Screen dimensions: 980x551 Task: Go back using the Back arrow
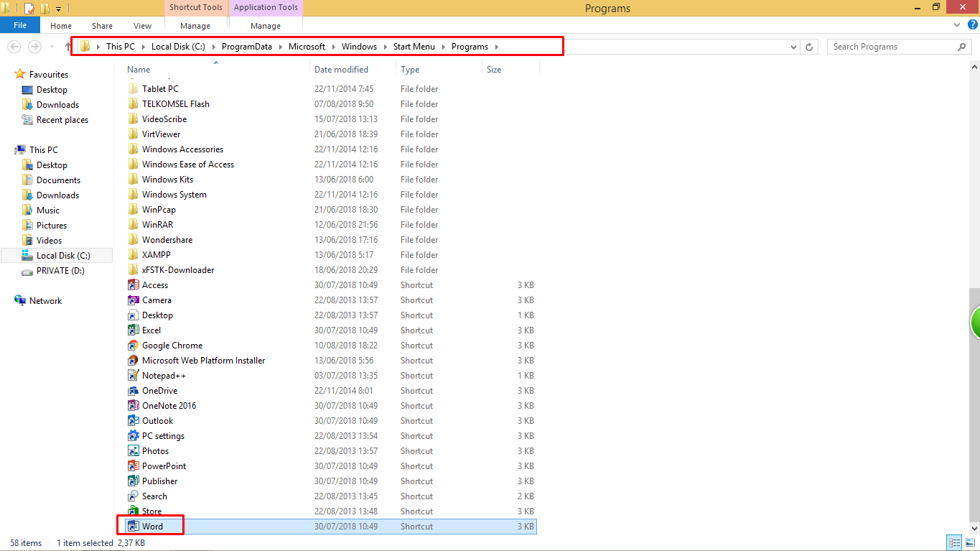(x=14, y=47)
